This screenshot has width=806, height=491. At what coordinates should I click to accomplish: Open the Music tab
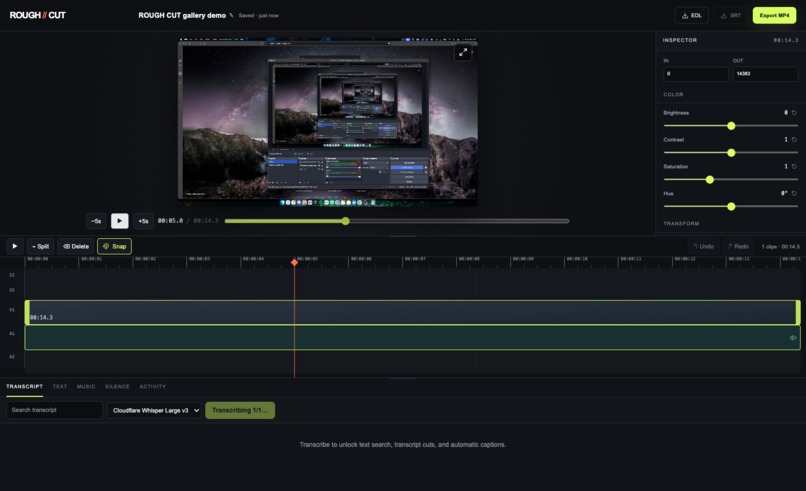coord(86,387)
